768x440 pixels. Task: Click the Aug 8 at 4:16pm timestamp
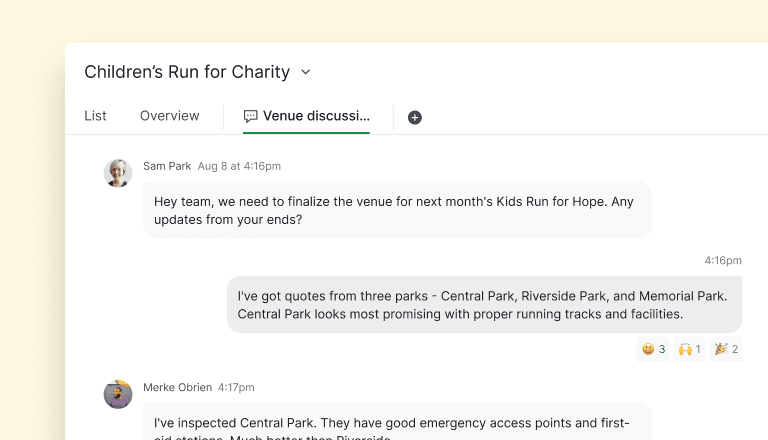[x=239, y=166]
